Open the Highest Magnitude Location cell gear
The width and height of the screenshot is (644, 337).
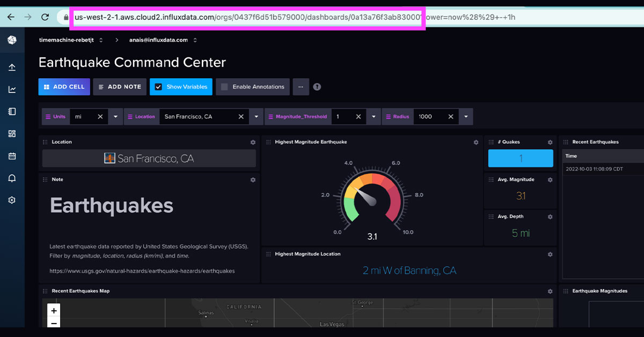pos(550,254)
